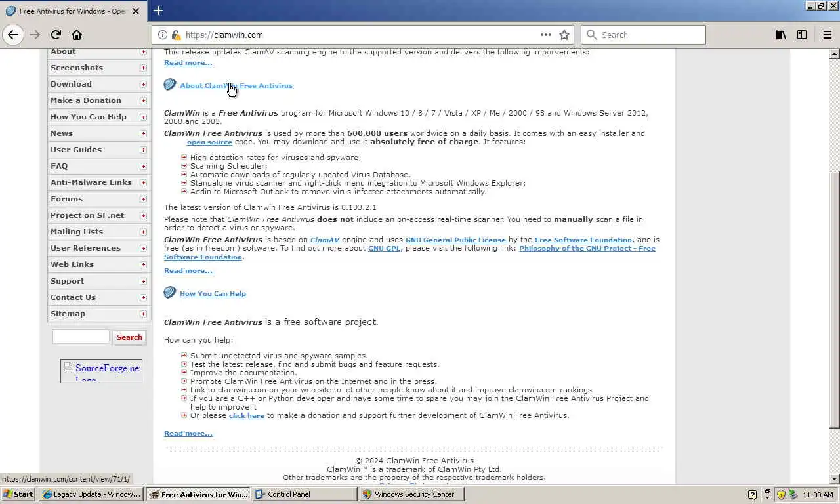Open the Free Software Foundation link
Image resolution: width=840 pixels, height=504 pixels.
583,240
